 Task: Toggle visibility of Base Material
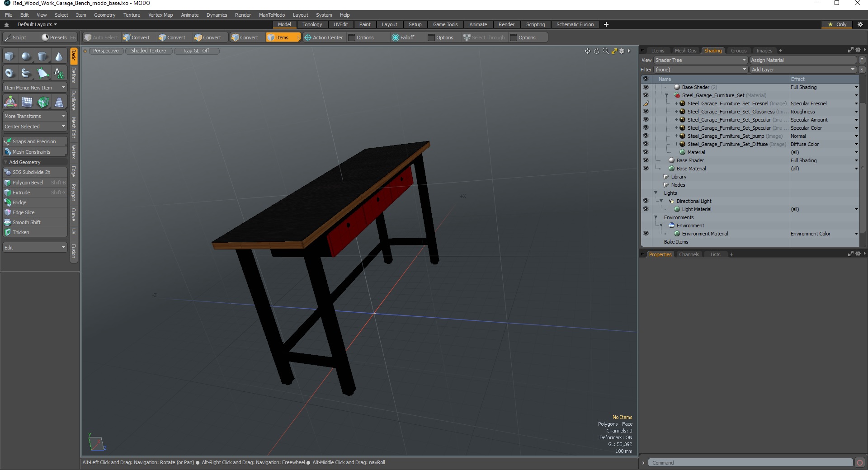click(x=646, y=169)
